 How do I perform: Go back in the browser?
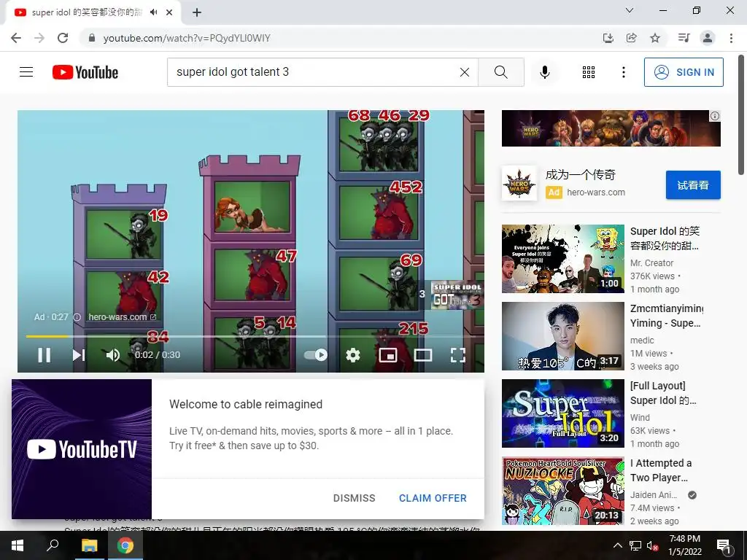click(x=16, y=38)
